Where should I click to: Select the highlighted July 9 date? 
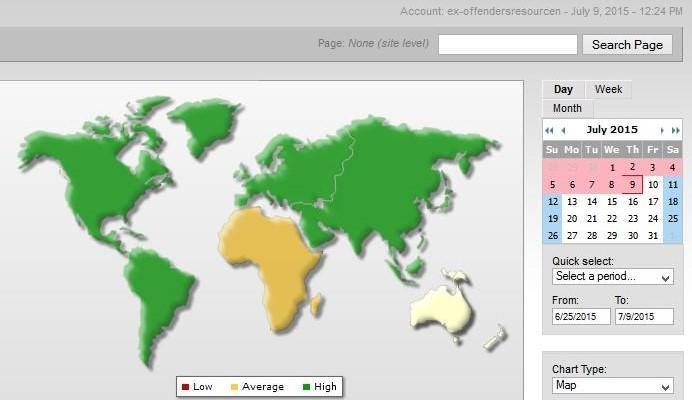pyautogui.click(x=632, y=185)
